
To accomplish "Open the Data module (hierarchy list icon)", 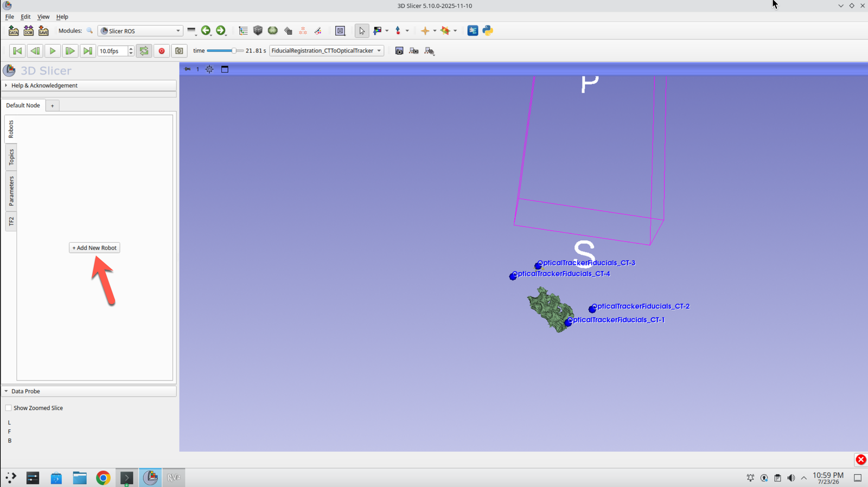I will (x=243, y=31).
